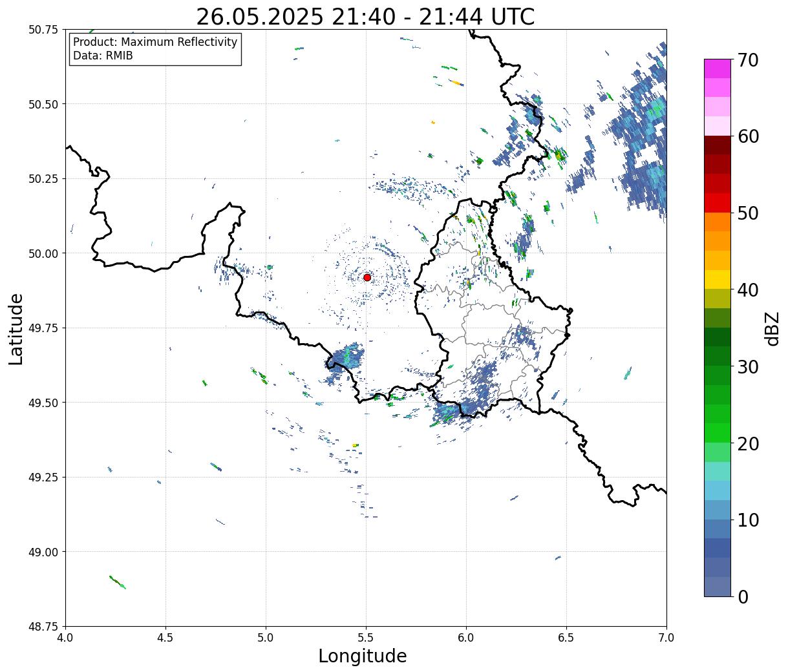Screen dimensions: 788x672
Task: Click the latitude tick label 49.25
Action: tap(43, 478)
